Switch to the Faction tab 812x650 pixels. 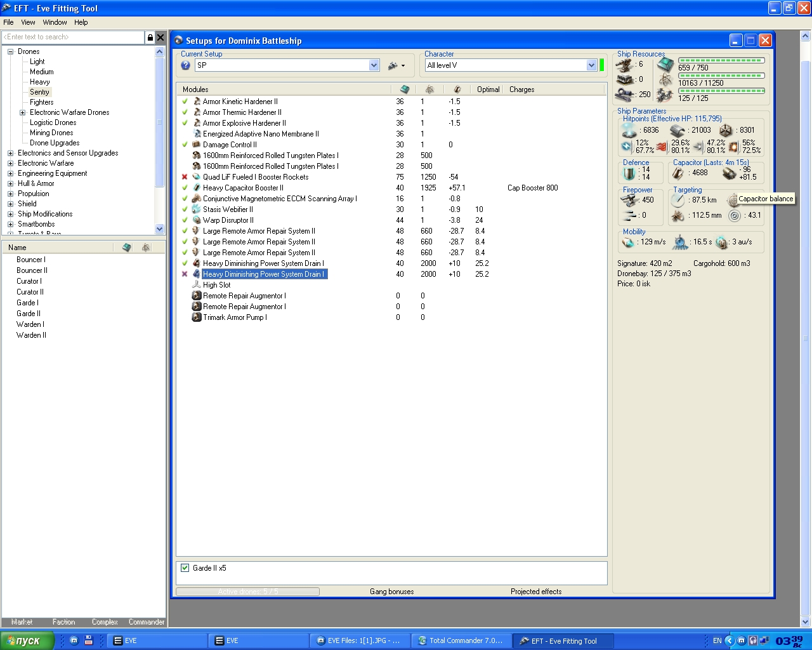63,622
